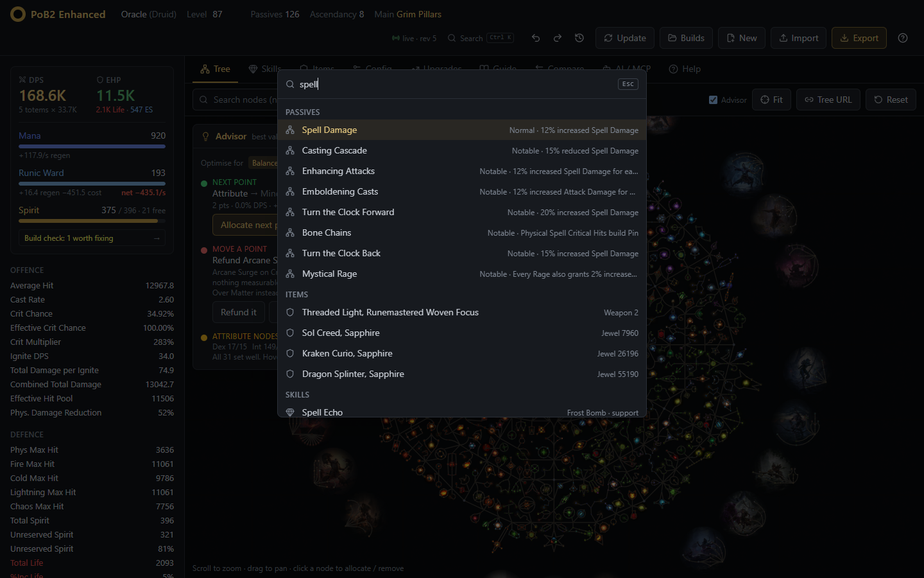Copy the tree link with Tree URL

coord(828,100)
